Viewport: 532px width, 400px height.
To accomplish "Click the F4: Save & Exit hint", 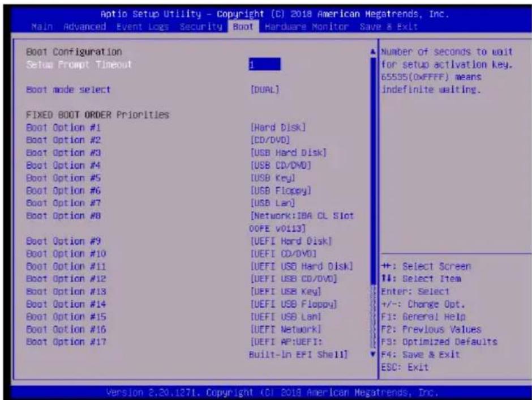I will [421, 355].
